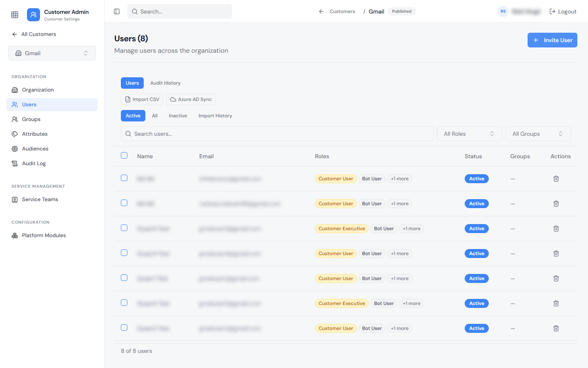Click the Invite User button
This screenshot has height=368, width=588.
tap(552, 40)
